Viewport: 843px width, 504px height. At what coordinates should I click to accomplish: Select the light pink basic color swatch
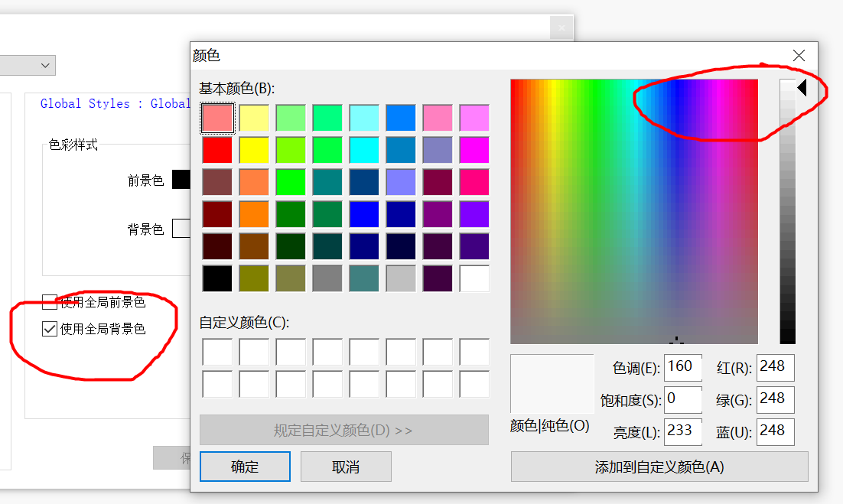click(217, 118)
